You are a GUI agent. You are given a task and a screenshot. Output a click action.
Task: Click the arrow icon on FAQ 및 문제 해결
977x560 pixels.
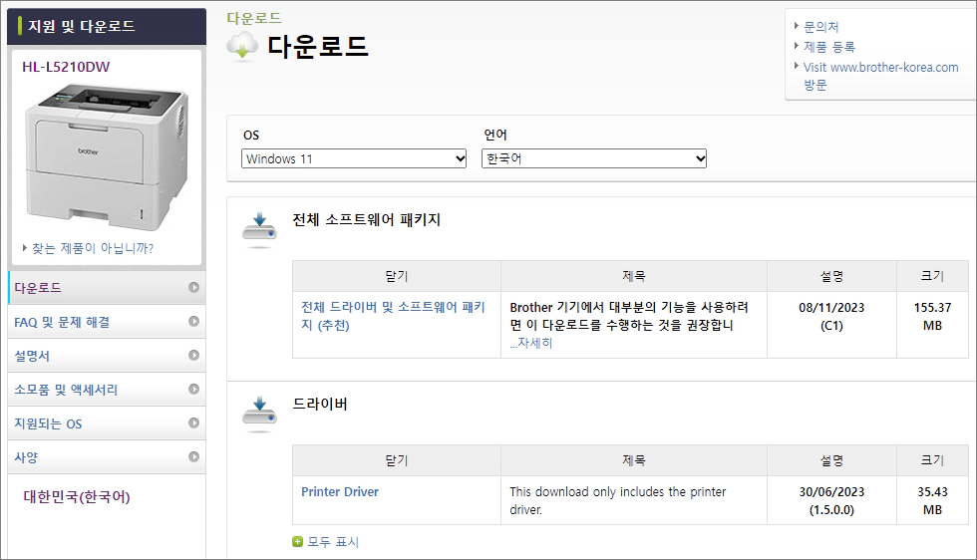tap(193, 322)
